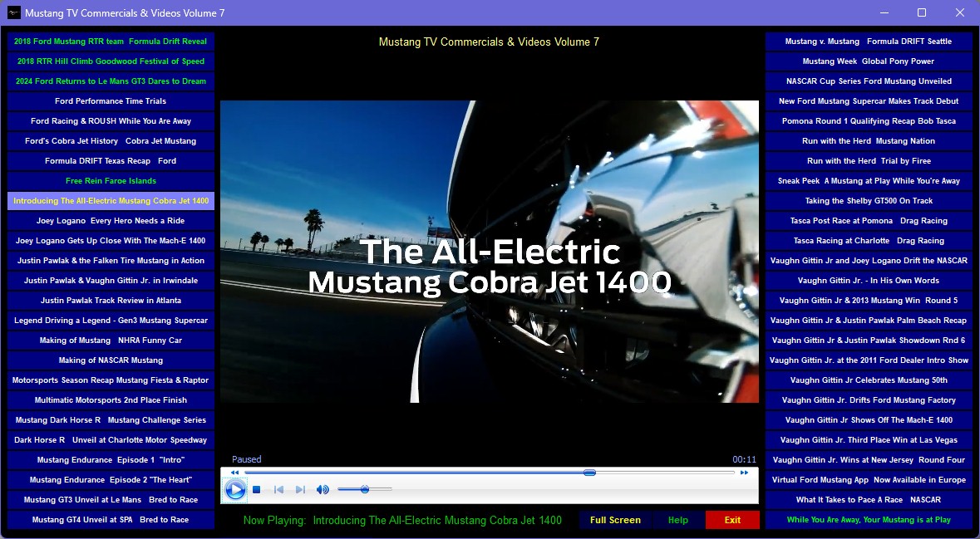This screenshot has height=539, width=980.
Task: Play Making of Mustang NHRA Funny Car
Action: 111,341
